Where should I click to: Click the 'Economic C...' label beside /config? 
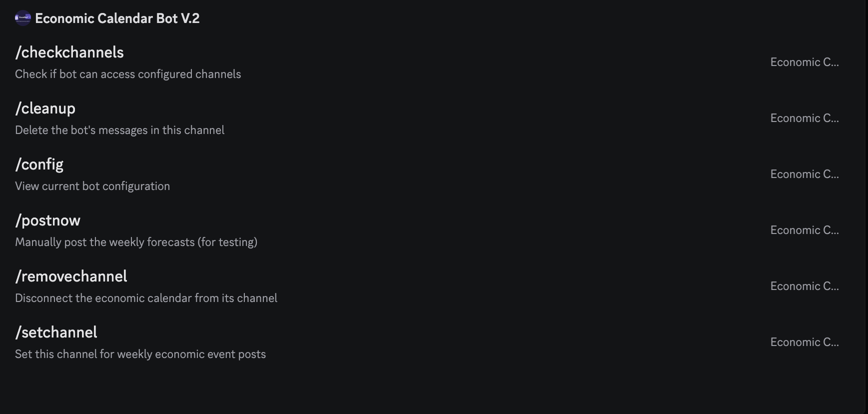(804, 174)
